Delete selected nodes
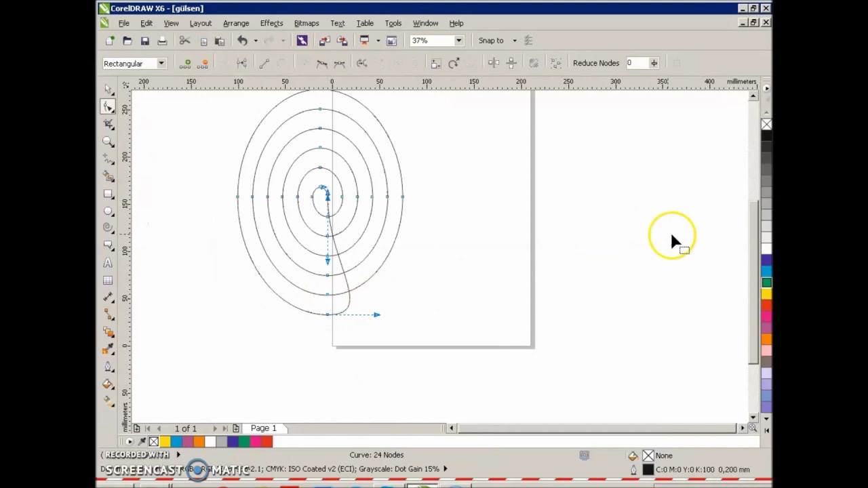Image resolution: width=868 pixels, height=488 pixels. point(203,63)
